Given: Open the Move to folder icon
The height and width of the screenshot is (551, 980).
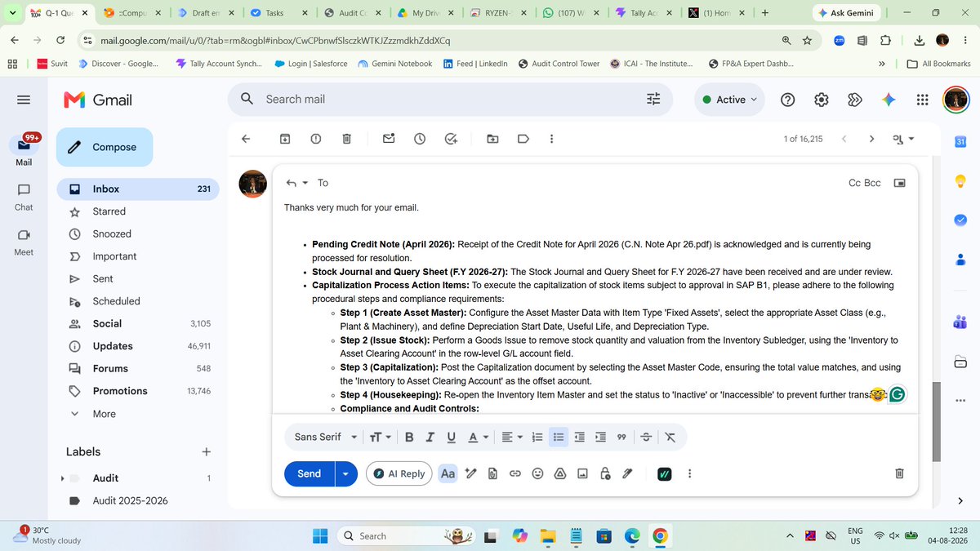Looking at the screenshot, I should 492,139.
